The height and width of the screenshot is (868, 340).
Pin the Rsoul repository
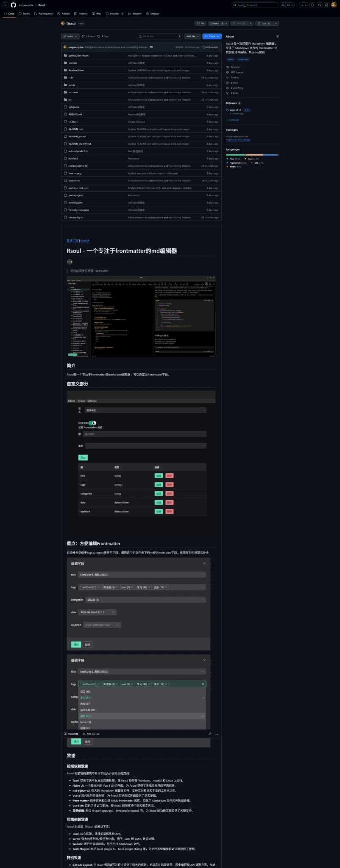pos(201,23)
